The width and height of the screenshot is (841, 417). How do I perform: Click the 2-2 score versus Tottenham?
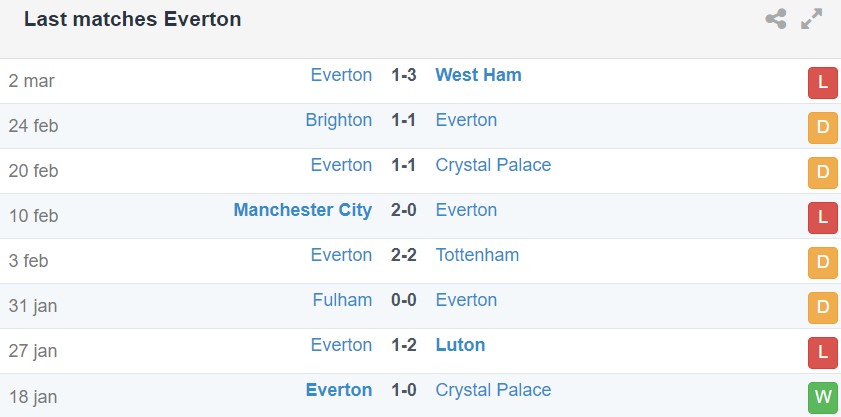tap(404, 255)
